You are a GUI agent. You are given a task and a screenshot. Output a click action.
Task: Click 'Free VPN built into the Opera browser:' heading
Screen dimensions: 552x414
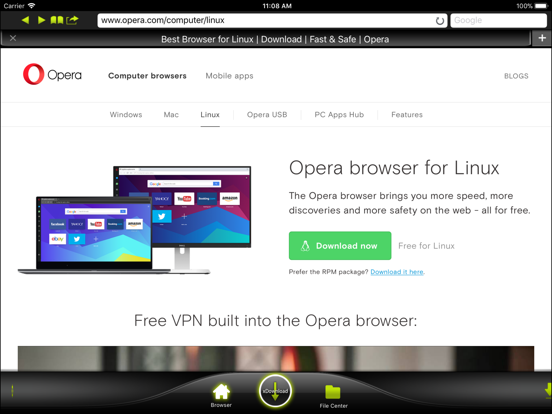[x=275, y=321]
